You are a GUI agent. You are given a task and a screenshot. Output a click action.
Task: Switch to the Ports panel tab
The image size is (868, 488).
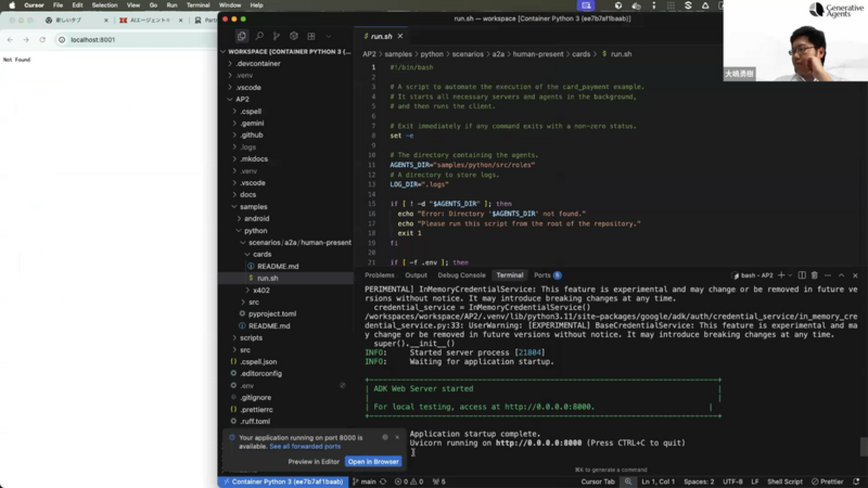(x=542, y=275)
